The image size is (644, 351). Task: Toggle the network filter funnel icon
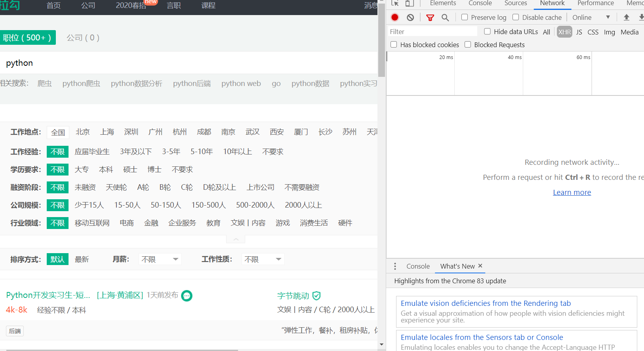(x=430, y=17)
